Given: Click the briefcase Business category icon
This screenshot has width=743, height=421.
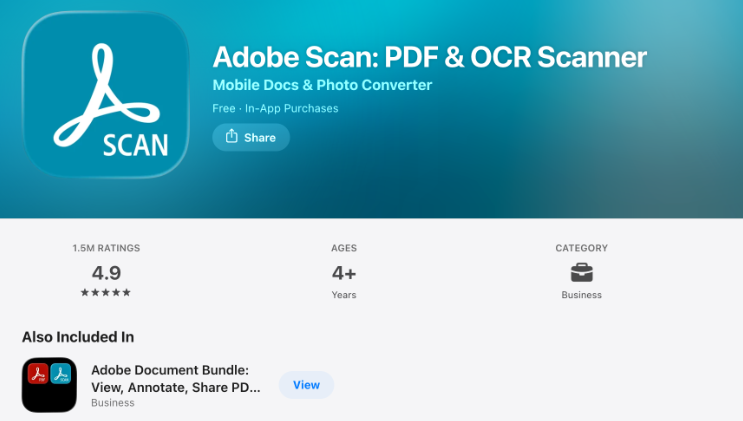Looking at the screenshot, I should 581,272.
